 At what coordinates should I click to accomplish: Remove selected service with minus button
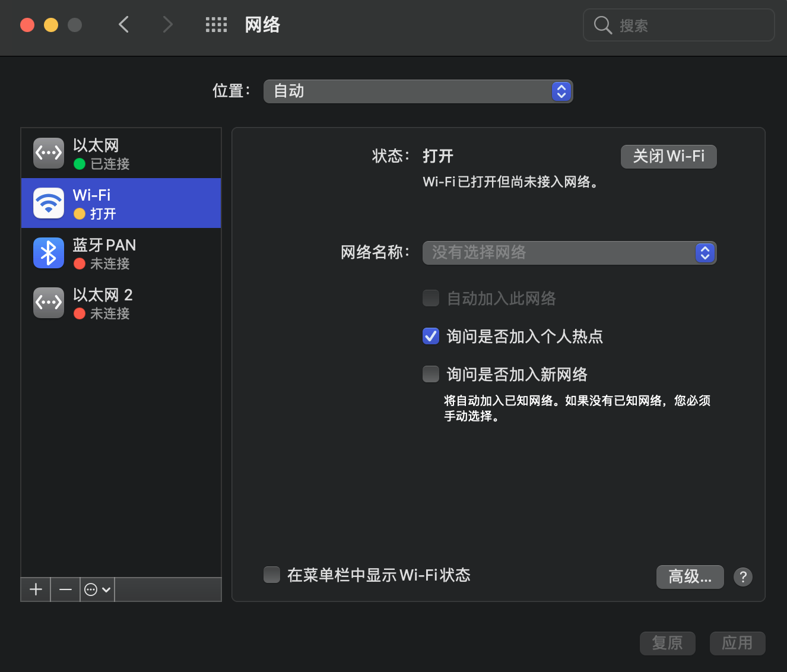(x=65, y=589)
